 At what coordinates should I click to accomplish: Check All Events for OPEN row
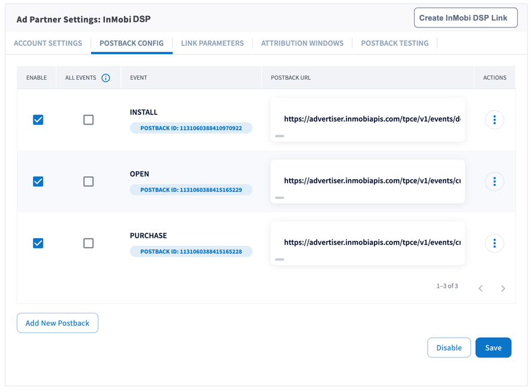pos(88,182)
